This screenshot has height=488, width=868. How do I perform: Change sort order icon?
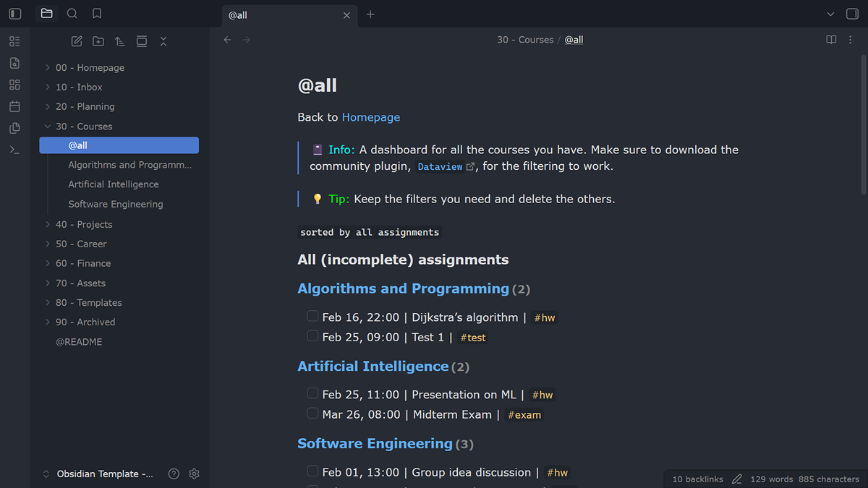click(x=120, y=41)
